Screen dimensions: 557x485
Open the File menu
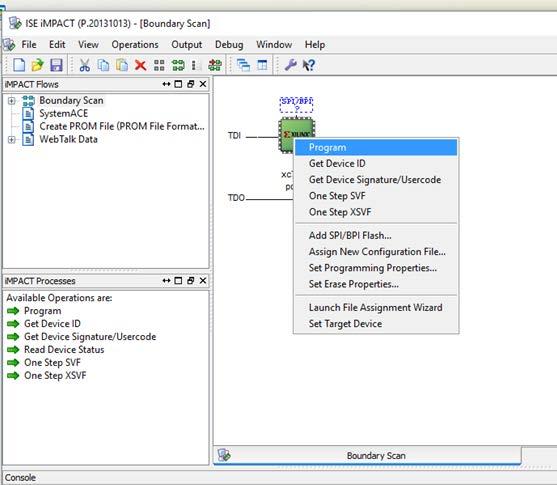point(29,45)
